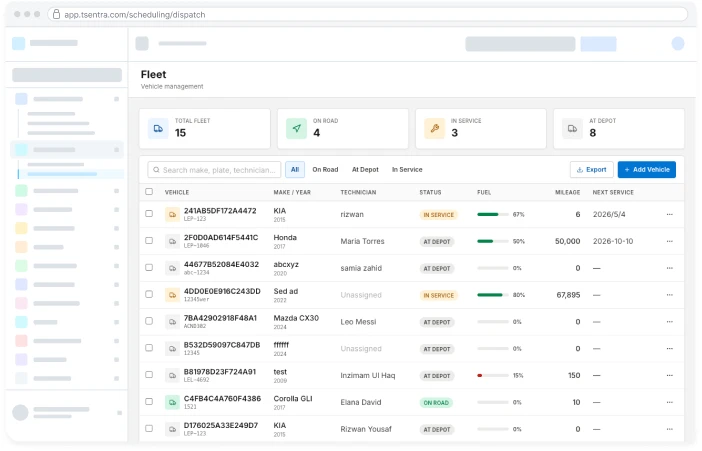
Task: Click IN SERVICE badge for 241AB5DF172A4472
Action: click(x=439, y=215)
